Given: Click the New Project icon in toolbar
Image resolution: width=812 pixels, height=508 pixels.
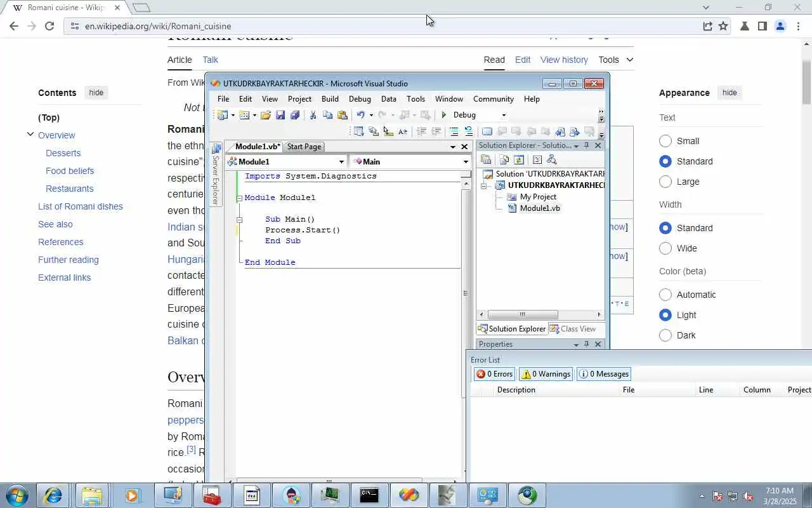Looking at the screenshot, I should point(222,115).
